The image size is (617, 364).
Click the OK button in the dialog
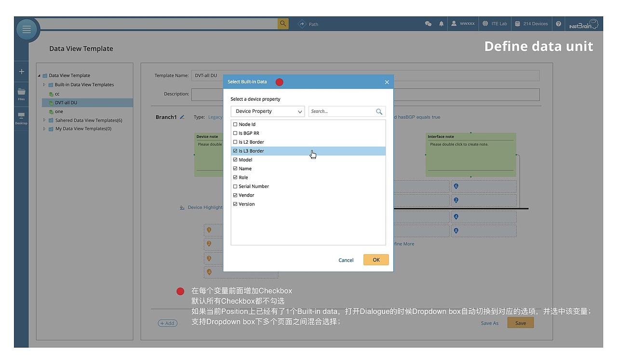(376, 259)
